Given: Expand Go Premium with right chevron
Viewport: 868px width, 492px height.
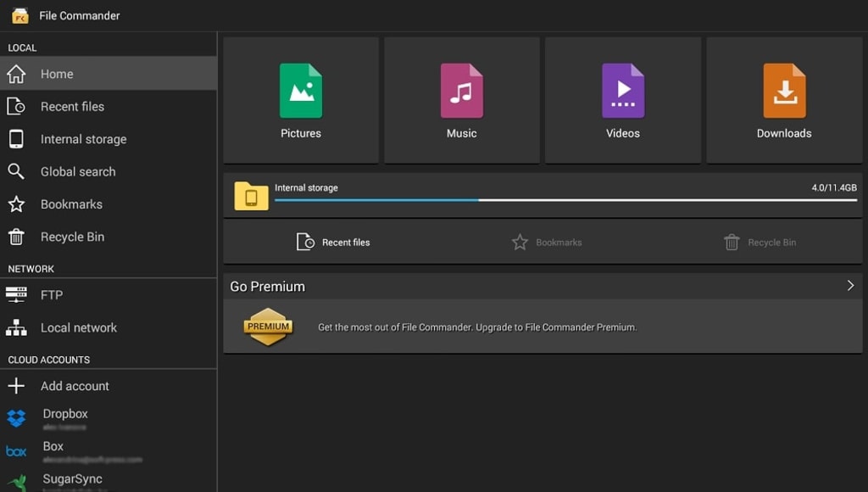Looking at the screenshot, I should point(850,286).
